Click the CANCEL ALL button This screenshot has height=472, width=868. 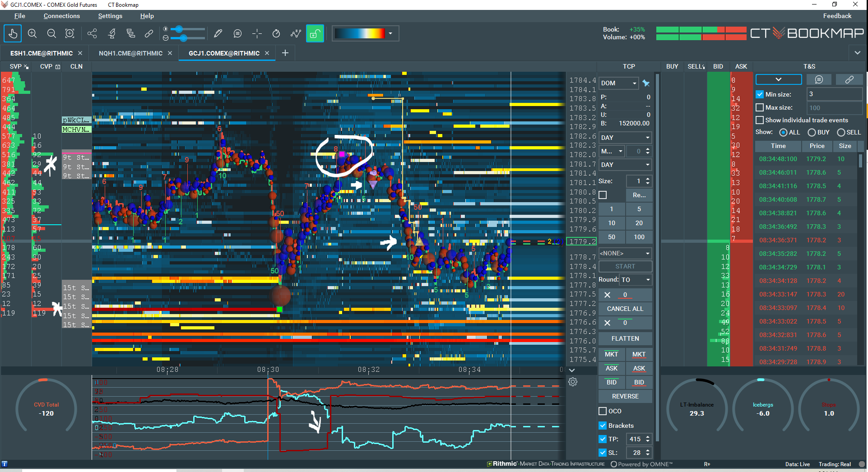tap(625, 309)
